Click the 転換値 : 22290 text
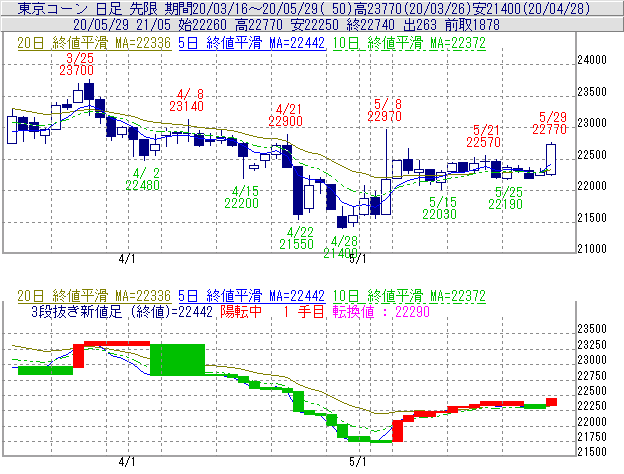 [381, 312]
